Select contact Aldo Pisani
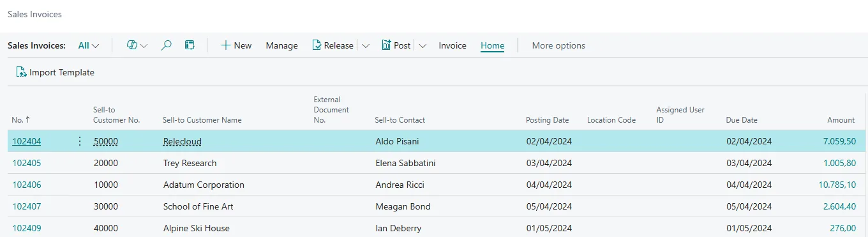The height and width of the screenshot is (237, 868). coord(397,141)
